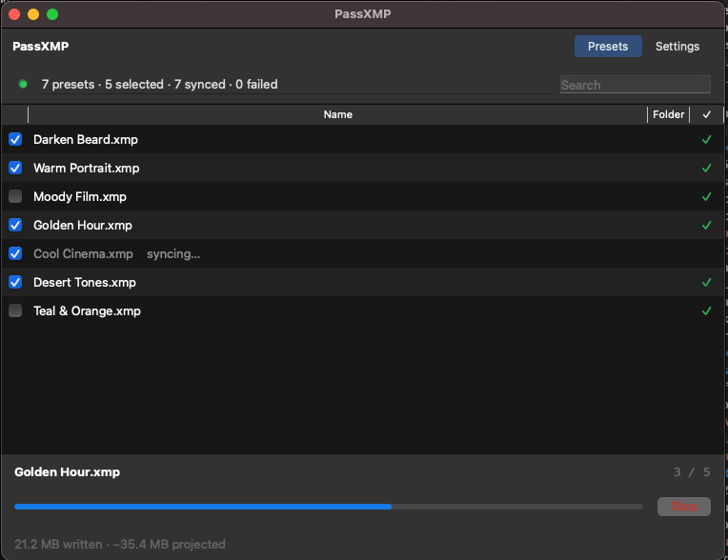Click the synced checkmark for Golden Hour.xmp
Viewport: 728px width, 560px height.
706,225
